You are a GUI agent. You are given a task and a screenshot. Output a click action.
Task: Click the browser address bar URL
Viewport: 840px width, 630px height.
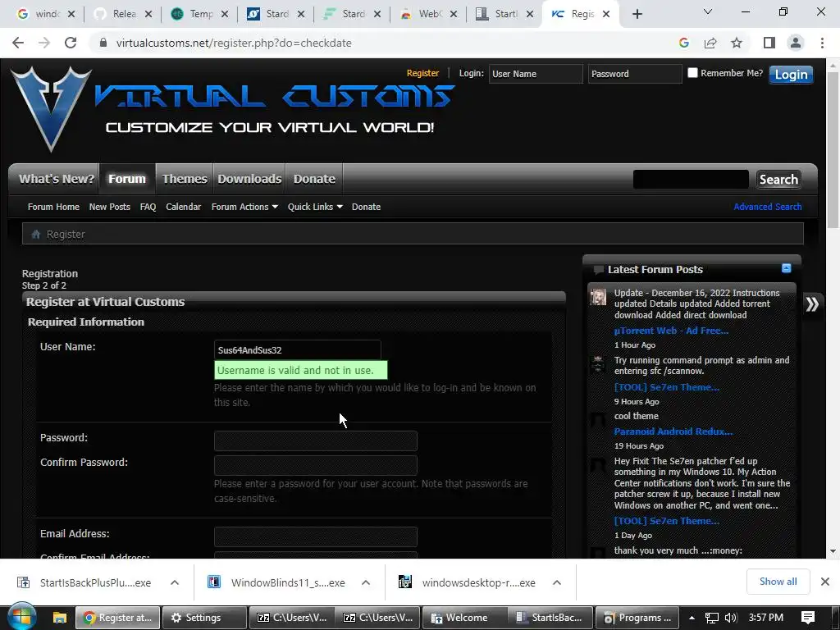point(234,43)
